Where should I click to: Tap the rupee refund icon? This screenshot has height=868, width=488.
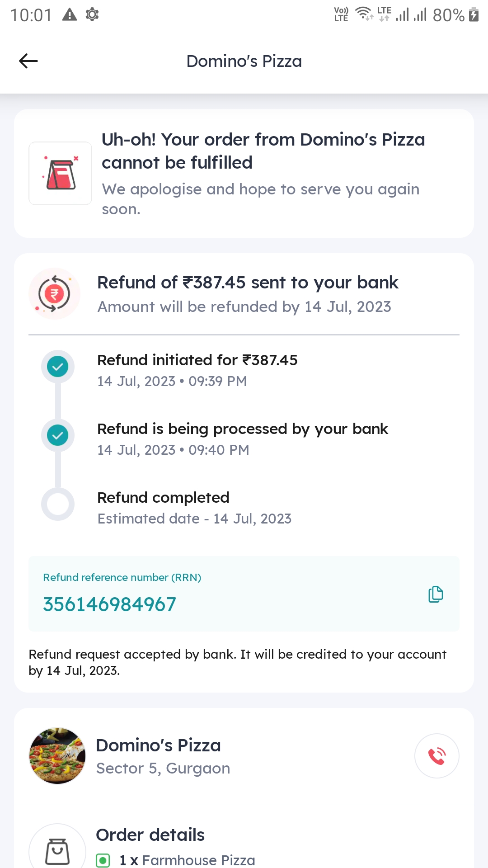(54, 293)
